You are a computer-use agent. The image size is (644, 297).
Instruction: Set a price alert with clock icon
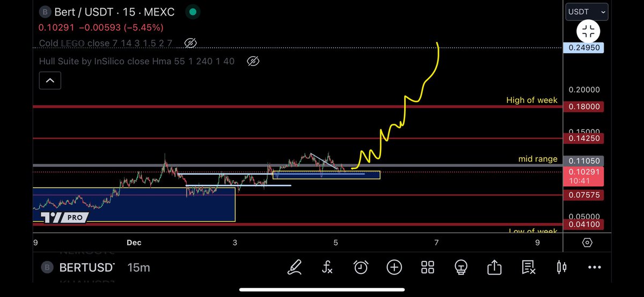pyautogui.click(x=361, y=266)
